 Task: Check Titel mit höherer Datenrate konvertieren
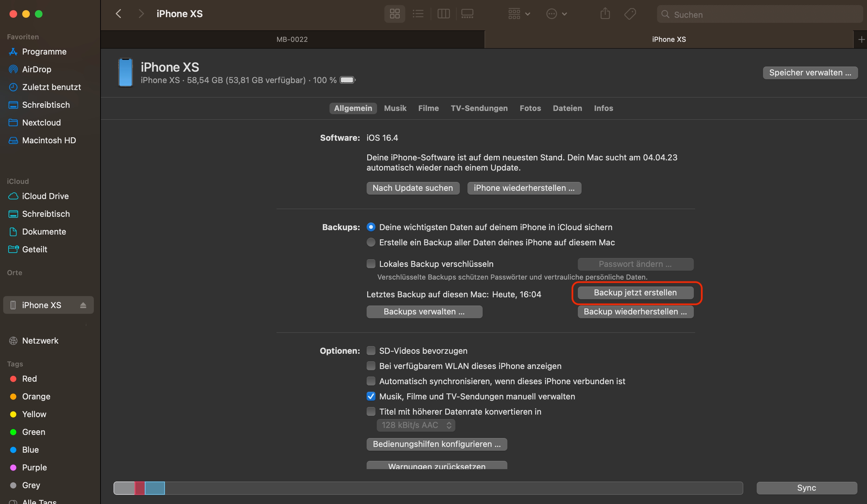pos(371,411)
